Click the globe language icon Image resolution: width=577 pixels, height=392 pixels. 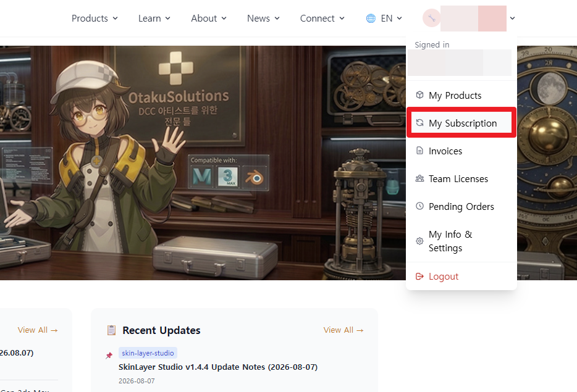(x=371, y=19)
